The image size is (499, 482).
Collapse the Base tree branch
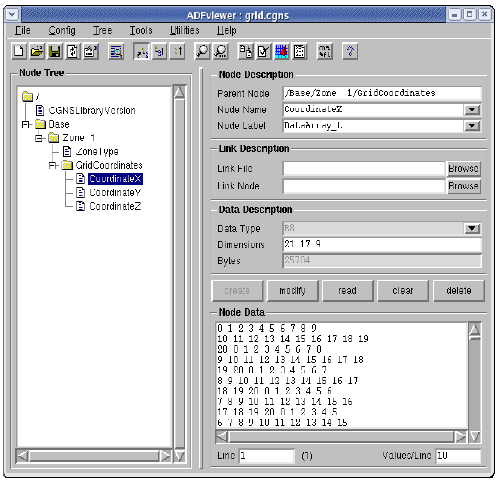pyautogui.click(x=25, y=124)
